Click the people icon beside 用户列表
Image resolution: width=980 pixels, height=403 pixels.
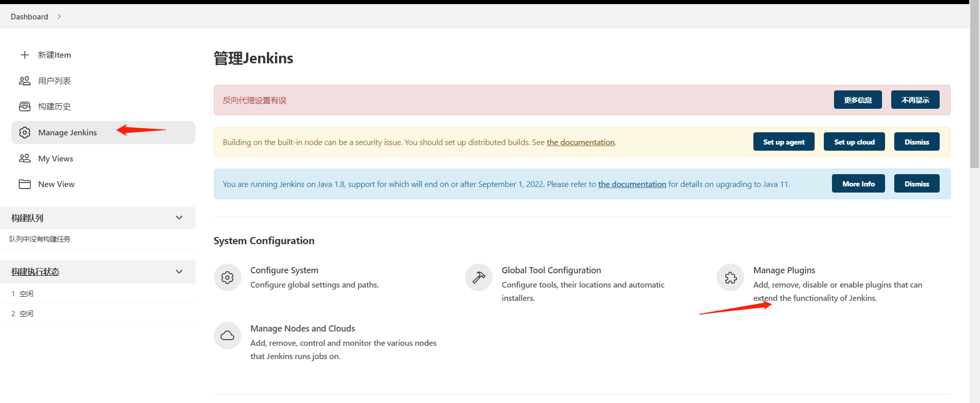tap(24, 81)
